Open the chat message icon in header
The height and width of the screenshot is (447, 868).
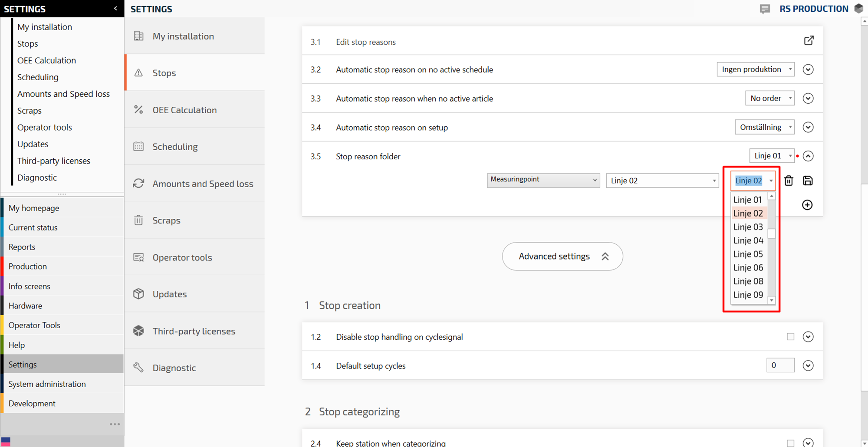tap(765, 9)
